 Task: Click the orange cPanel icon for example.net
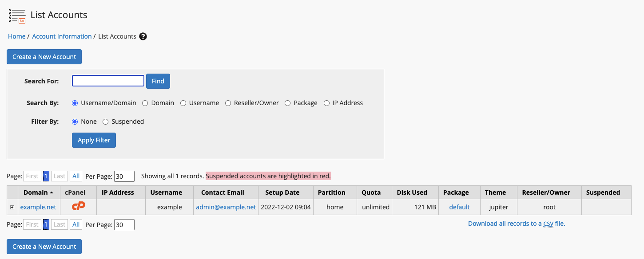point(78,206)
